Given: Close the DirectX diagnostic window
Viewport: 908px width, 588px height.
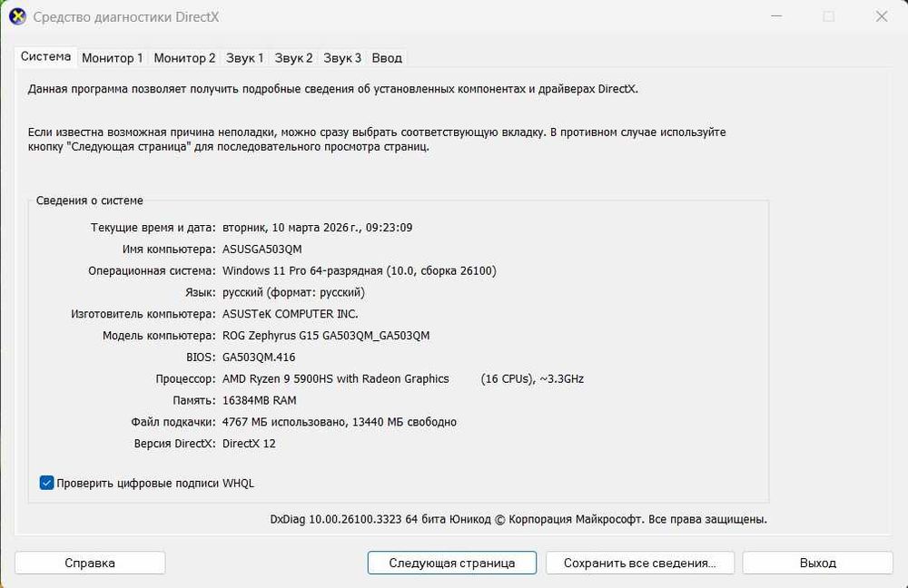Looking at the screenshot, I should point(881,16).
